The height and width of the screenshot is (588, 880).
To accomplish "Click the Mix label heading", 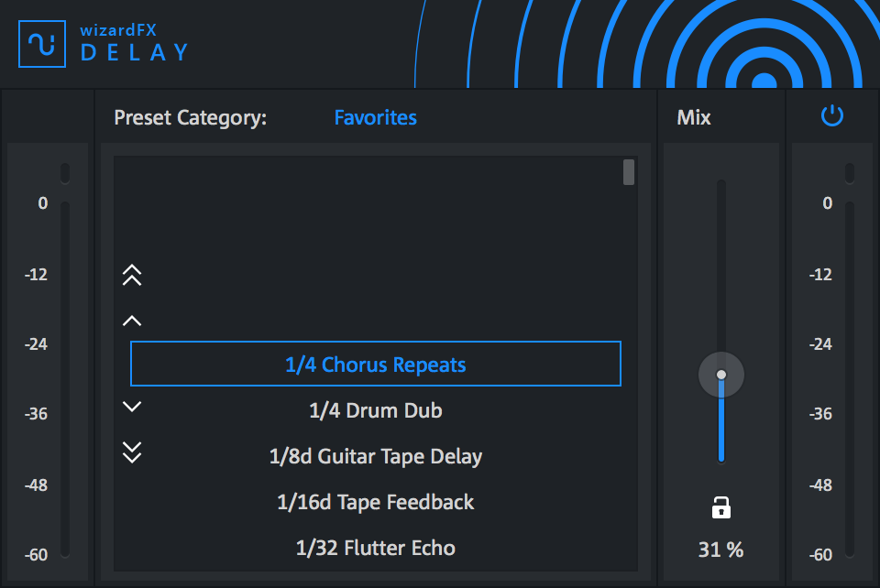I will pos(694,117).
